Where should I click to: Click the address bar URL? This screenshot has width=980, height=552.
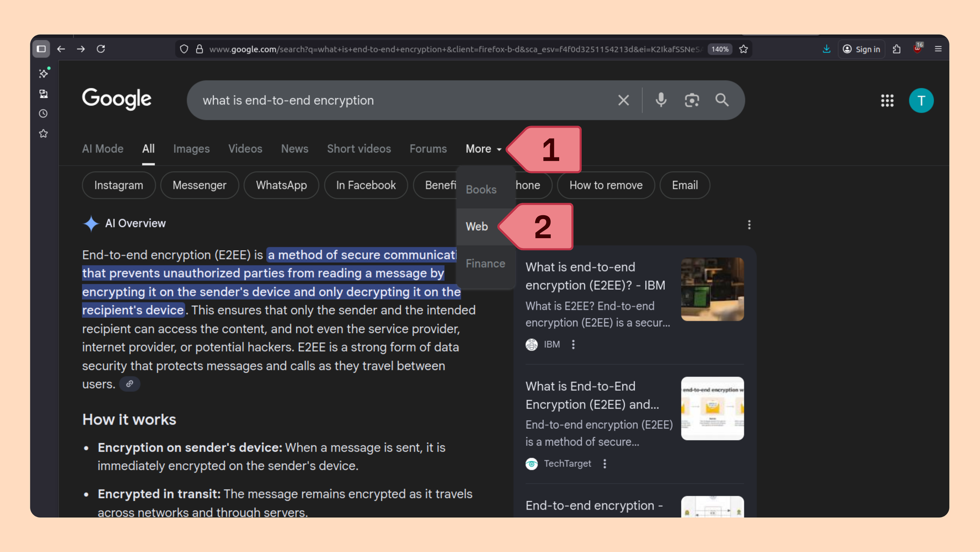(x=455, y=49)
